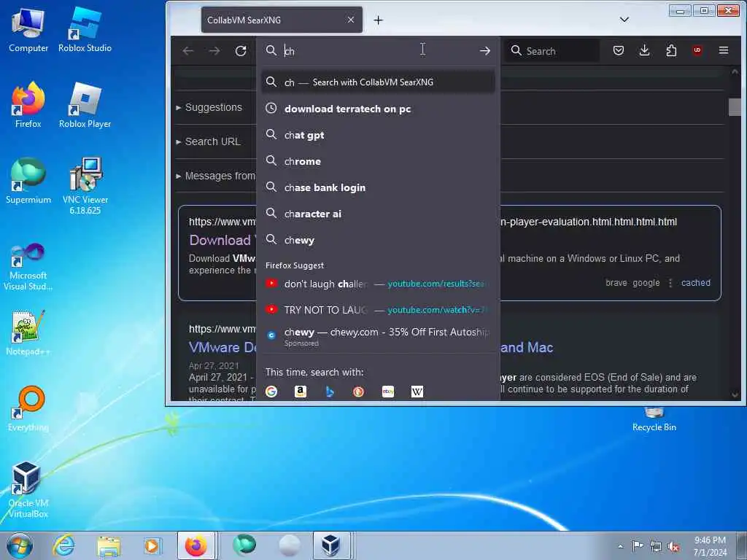This screenshot has width=747, height=560.
Task: Click in the address bar text field
Action: coord(379,50)
